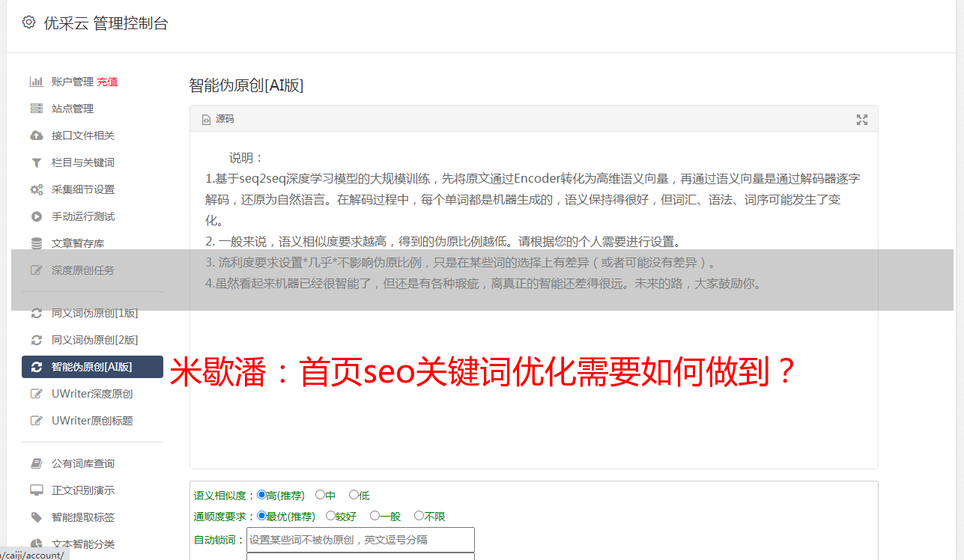
Task: Click the edit icon next to UWriter深度原创
Action: pyautogui.click(x=36, y=394)
